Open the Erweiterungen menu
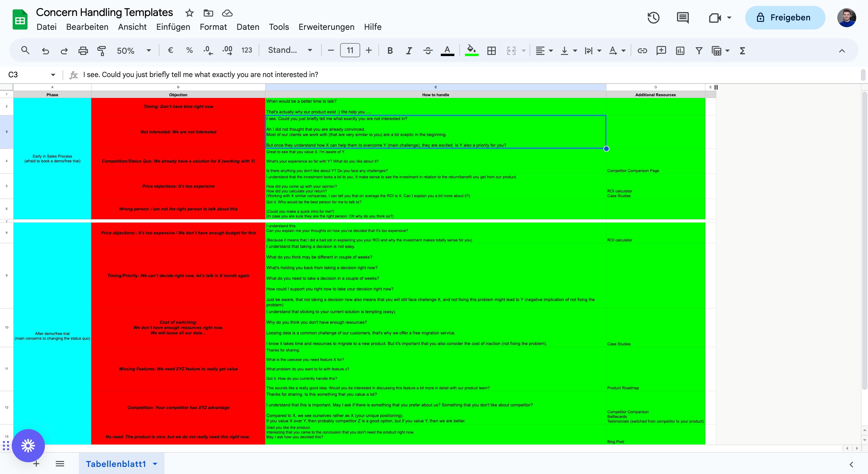The image size is (868, 474). [x=326, y=27]
